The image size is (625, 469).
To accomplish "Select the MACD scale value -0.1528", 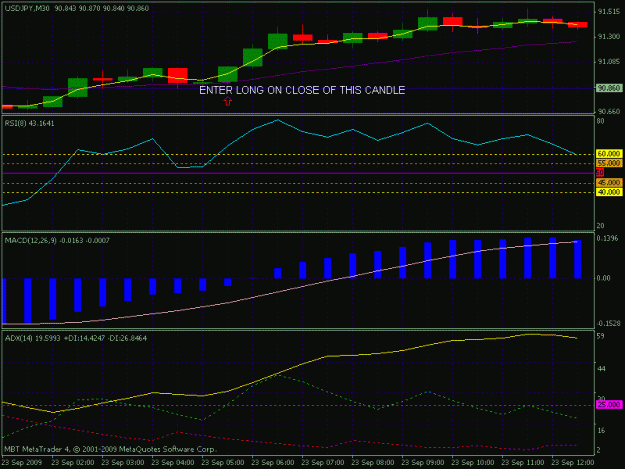I will (608, 324).
